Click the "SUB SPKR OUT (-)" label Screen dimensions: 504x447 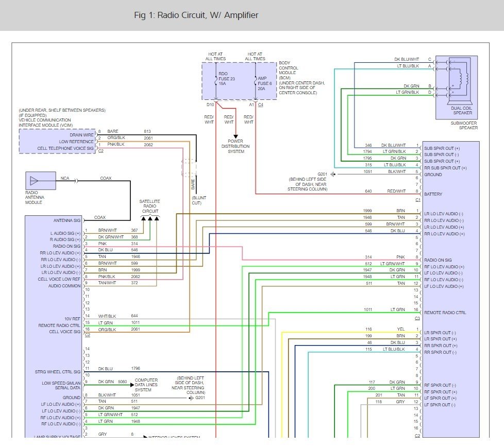click(441, 154)
